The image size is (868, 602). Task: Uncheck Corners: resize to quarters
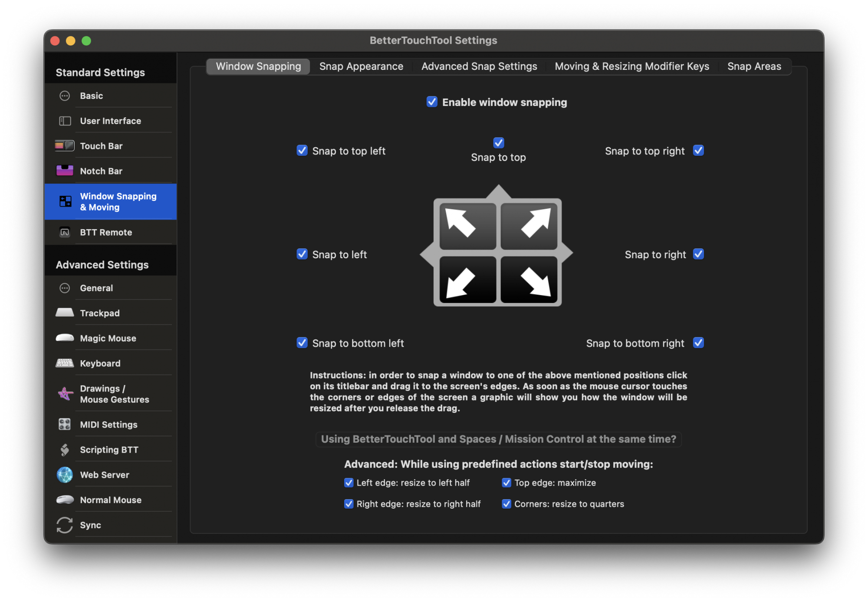pyautogui.click(x=506, y=503)
